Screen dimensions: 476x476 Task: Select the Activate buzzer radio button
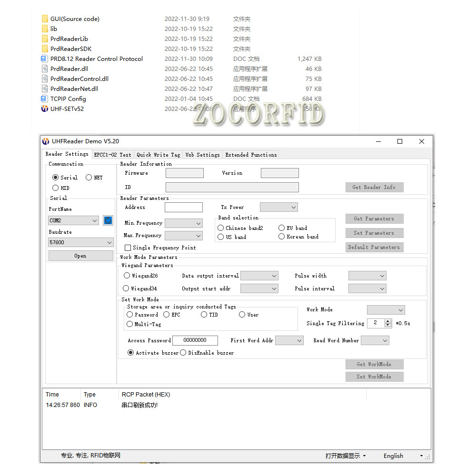tap(130, 352)
